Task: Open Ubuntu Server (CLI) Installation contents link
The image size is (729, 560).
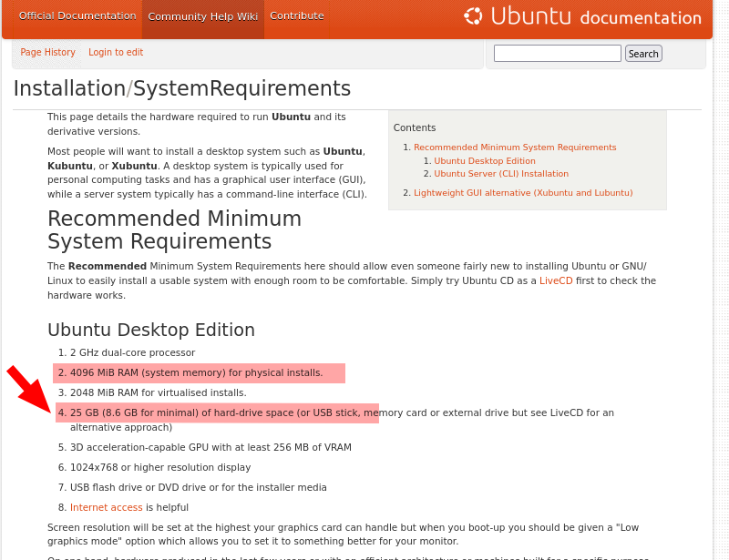Action: [500, 174]
